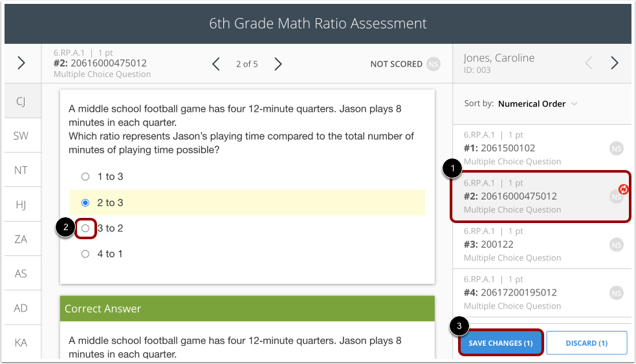Go to the next question arrow

278,64
